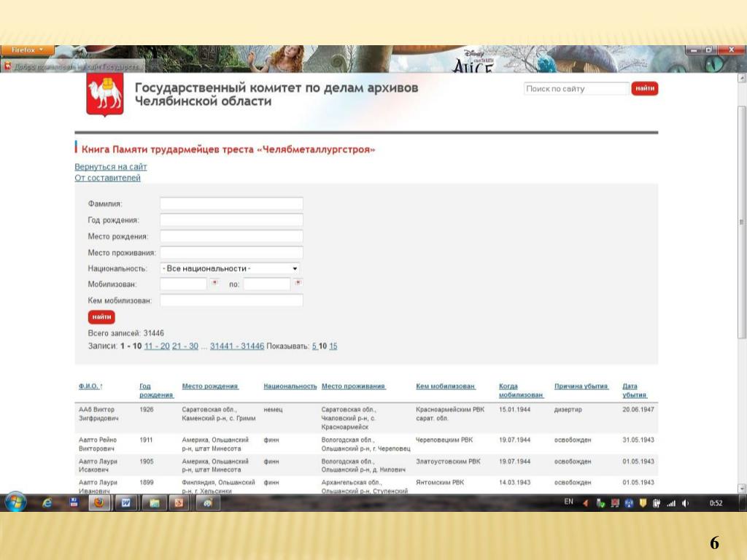Viewport: 747px width, 560px height.
Task: Click the 'дизертир' reason cell
Action: point(568,410)
